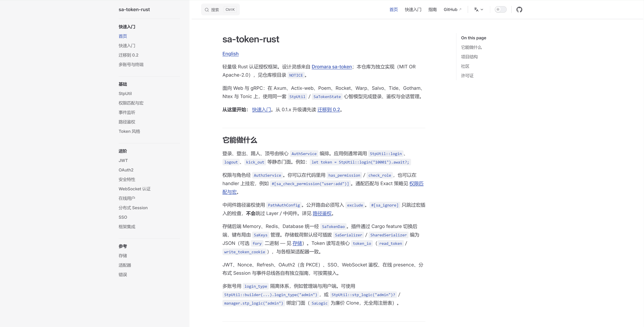Expand the language selector chevron

tap(482, 9)
